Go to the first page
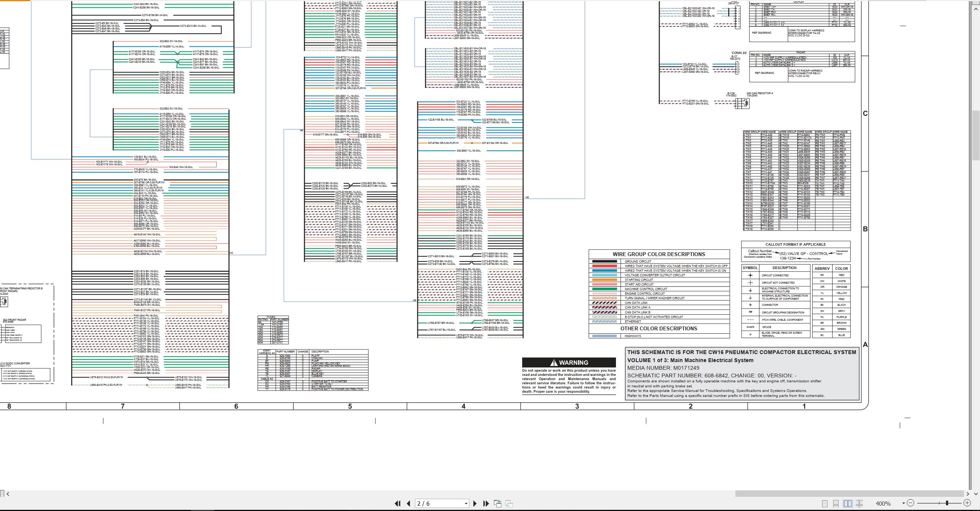 [x=398, y=504]
